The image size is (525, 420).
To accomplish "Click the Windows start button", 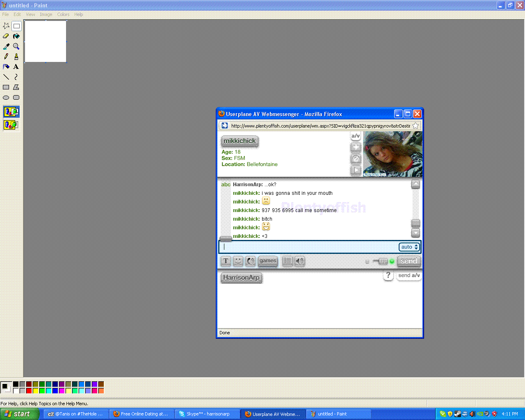I will pos(20,414).
